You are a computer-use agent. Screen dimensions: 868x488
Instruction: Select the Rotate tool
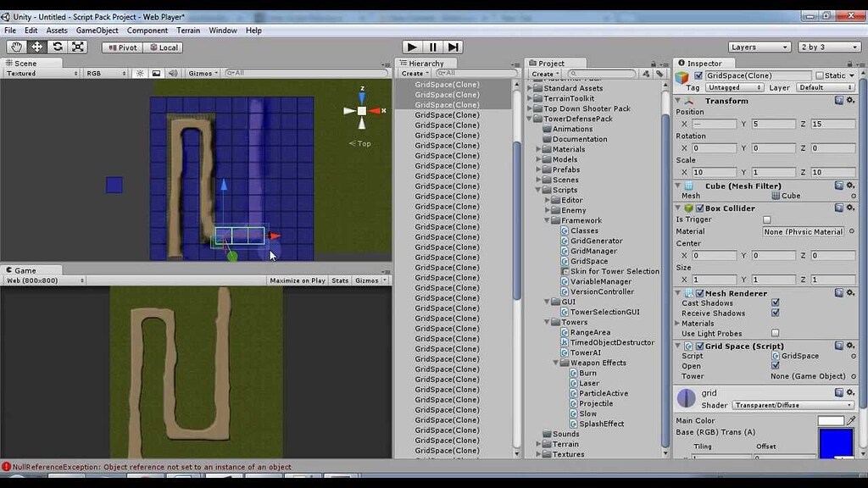(x=56, y=47)
